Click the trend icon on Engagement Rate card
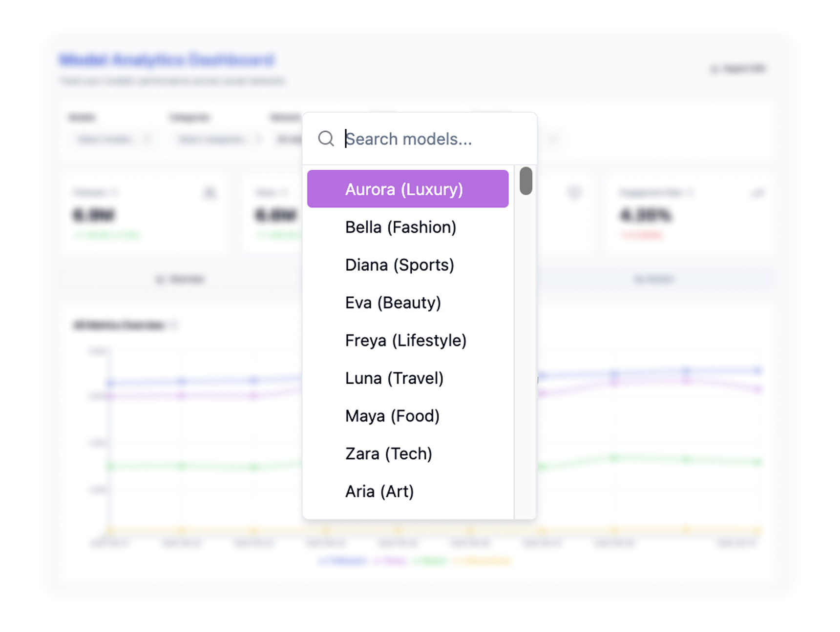This screenshot has width=840, height=632. point(757,193)
